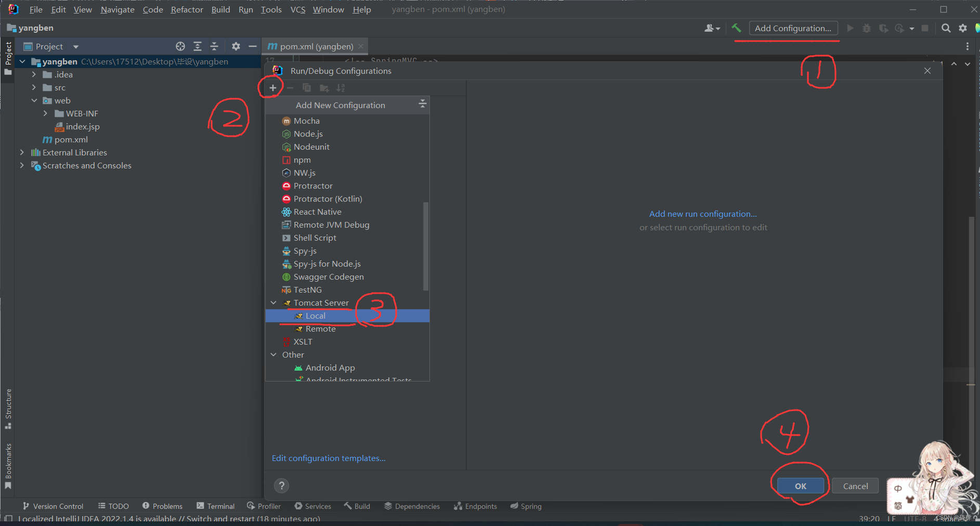The height and width of the screenshot is (526, 980).
Task: Click the configuration type list scrollbar
Action: coord(426,246)
